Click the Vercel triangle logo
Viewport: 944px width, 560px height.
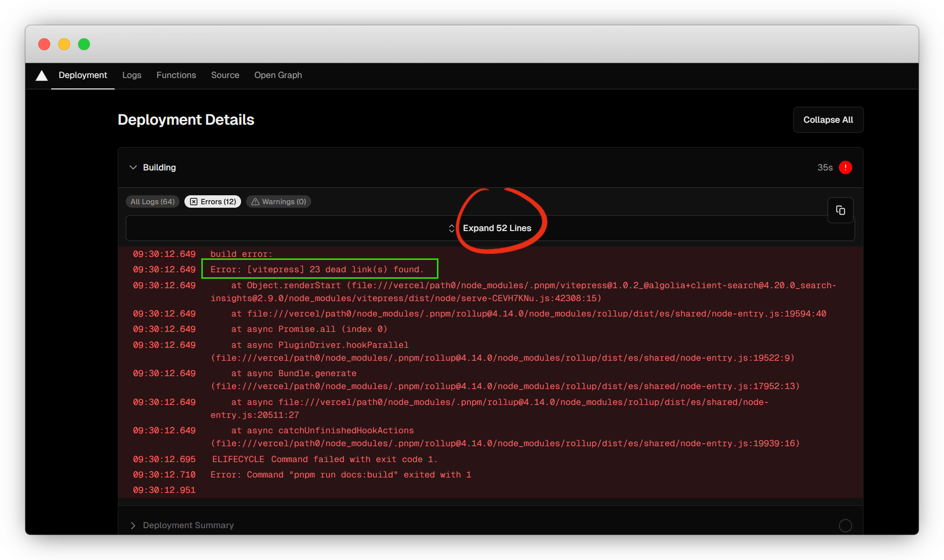pyautogui.click(x=42, y=76)
